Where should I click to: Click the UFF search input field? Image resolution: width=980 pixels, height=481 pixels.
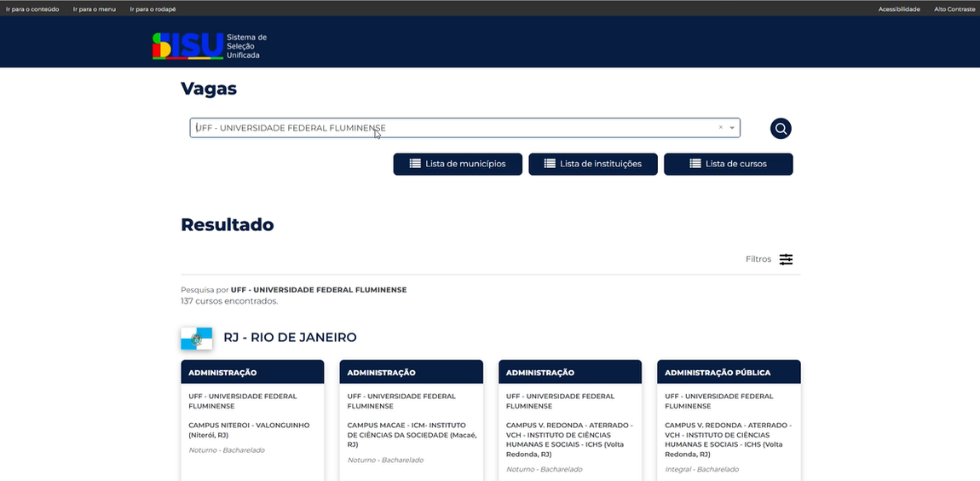452,128
